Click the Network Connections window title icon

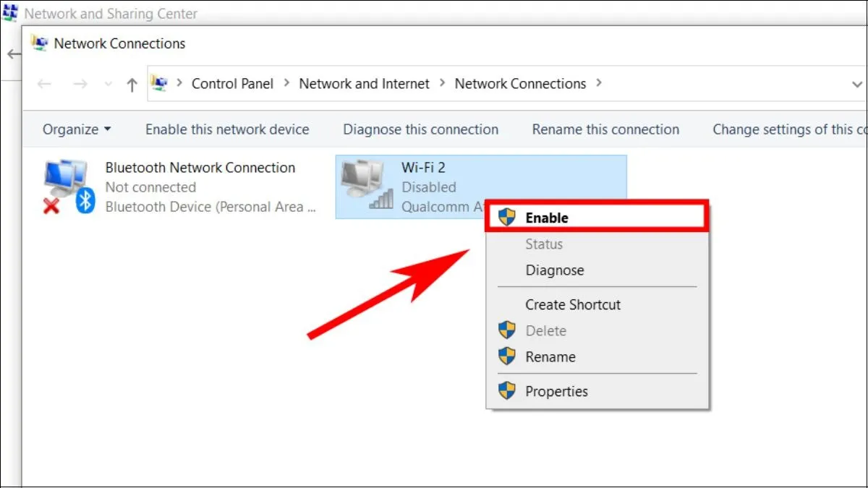[39, 43]
